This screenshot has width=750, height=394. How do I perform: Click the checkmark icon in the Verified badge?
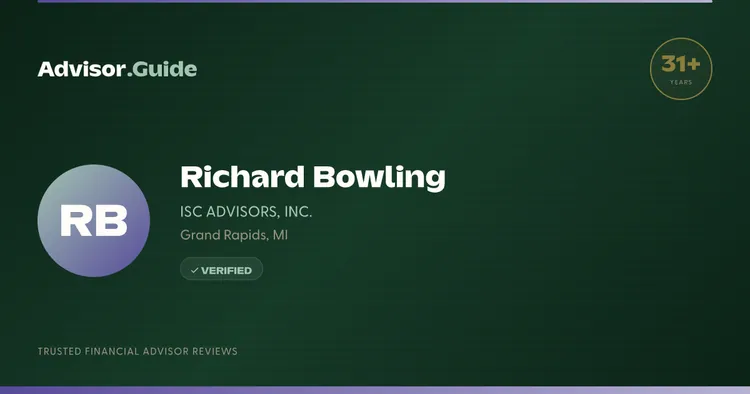click(x=194, y=271)
